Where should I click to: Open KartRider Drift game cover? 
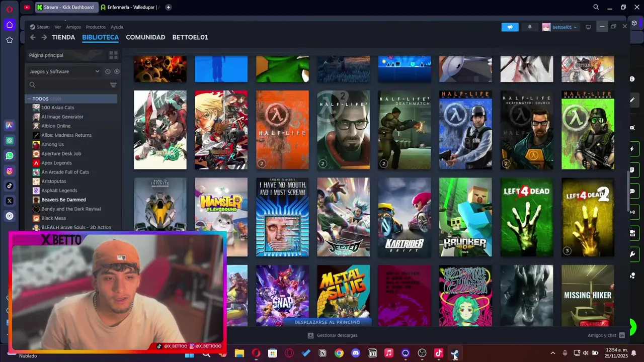(405, 217)
